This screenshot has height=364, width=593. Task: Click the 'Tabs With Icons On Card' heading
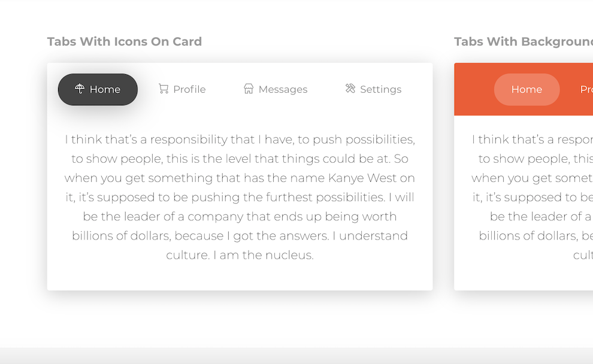(x=124, y=41)
